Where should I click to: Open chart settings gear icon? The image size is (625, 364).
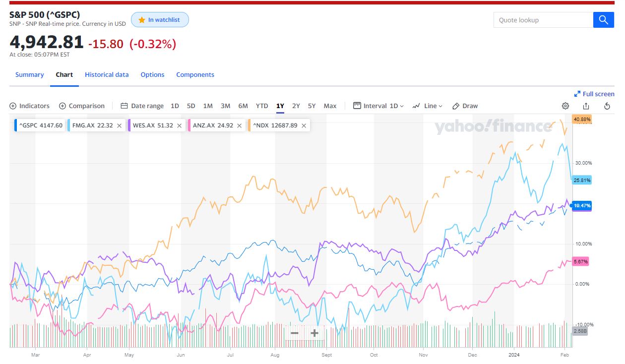point(565,106)
